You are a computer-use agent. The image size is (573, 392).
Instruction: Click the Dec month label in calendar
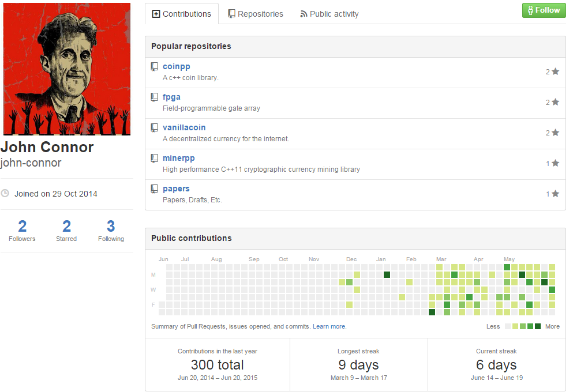tap(351, 259)
